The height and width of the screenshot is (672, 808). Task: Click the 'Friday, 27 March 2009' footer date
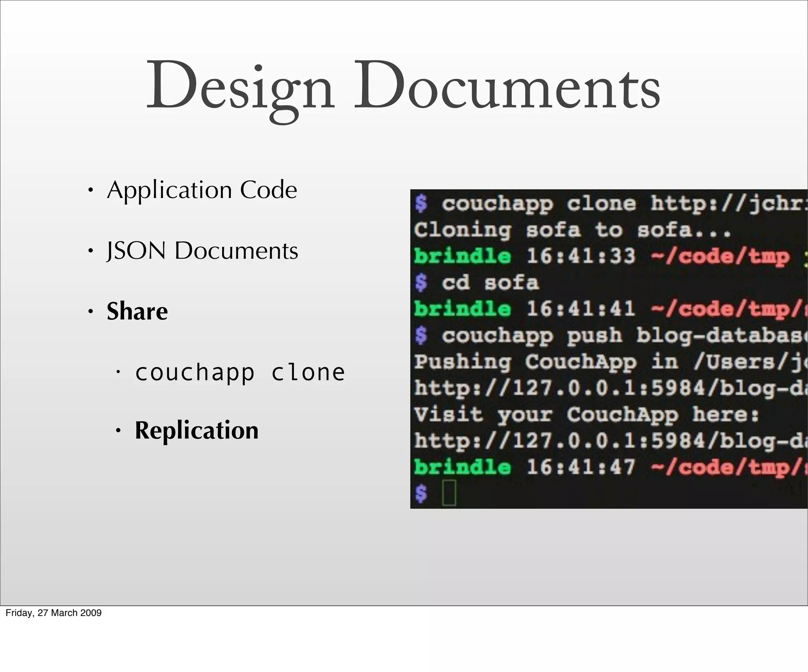pos(54,613)
